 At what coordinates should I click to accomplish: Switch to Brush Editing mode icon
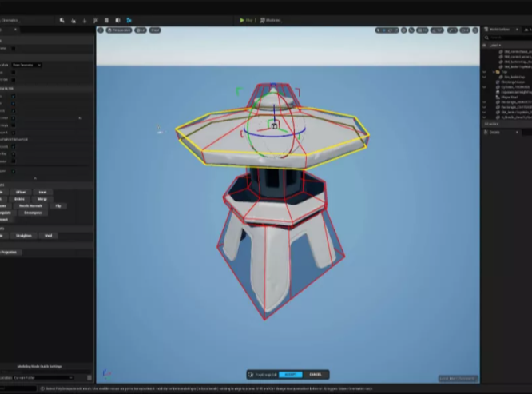click(117, 20)
